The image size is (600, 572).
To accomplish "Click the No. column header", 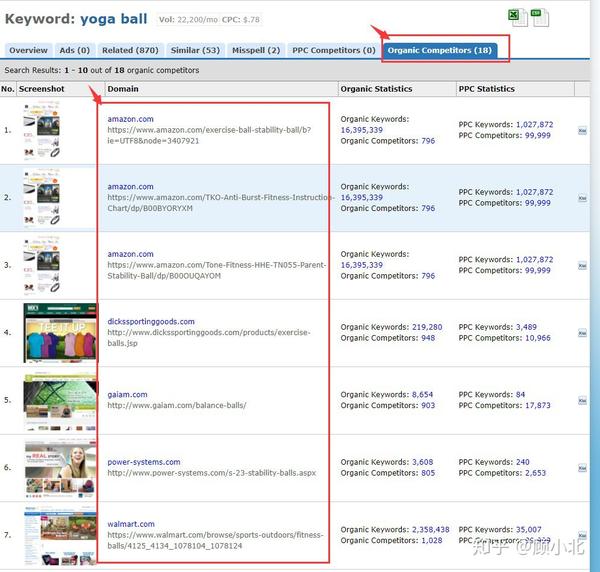I will coord(8,88).
